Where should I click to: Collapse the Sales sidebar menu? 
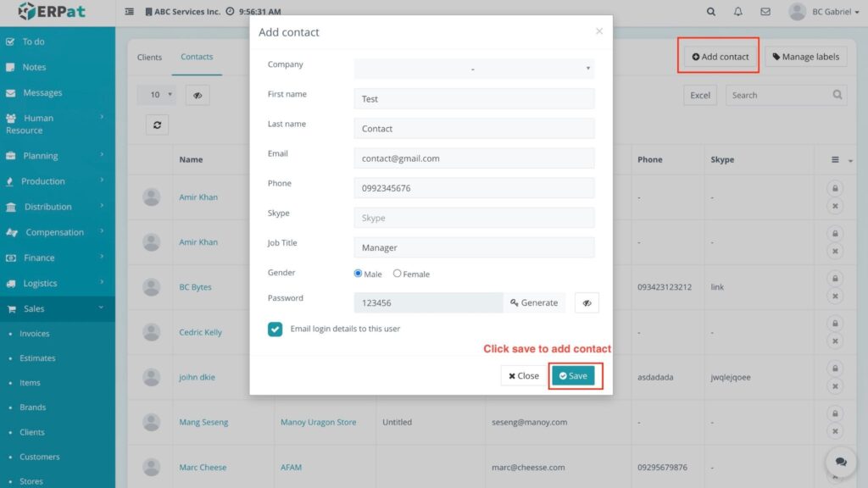click(x=58, y=308)
